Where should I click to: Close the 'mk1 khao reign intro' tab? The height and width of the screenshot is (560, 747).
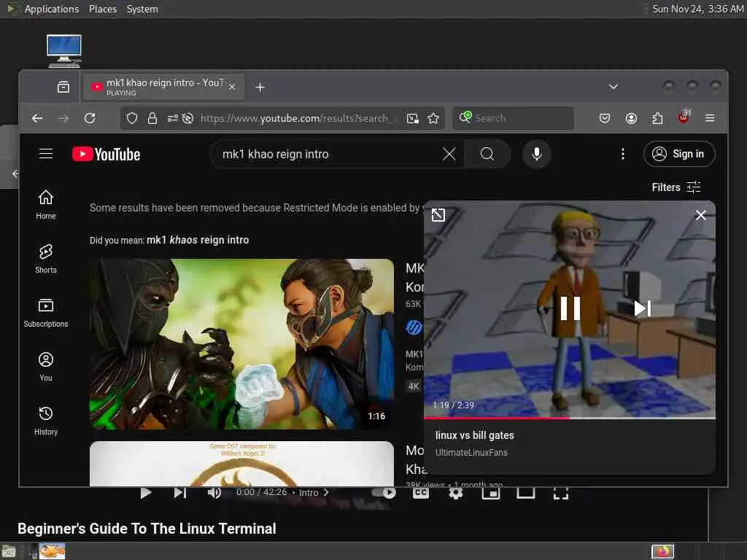[231, 87]
